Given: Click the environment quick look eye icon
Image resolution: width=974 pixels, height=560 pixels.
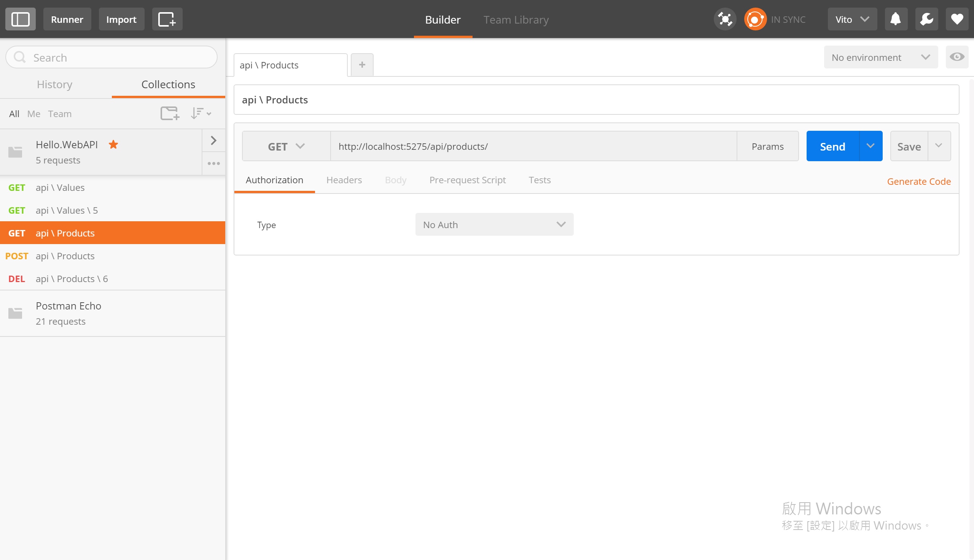Looking at the screenshot, I should tap(956, 57).
